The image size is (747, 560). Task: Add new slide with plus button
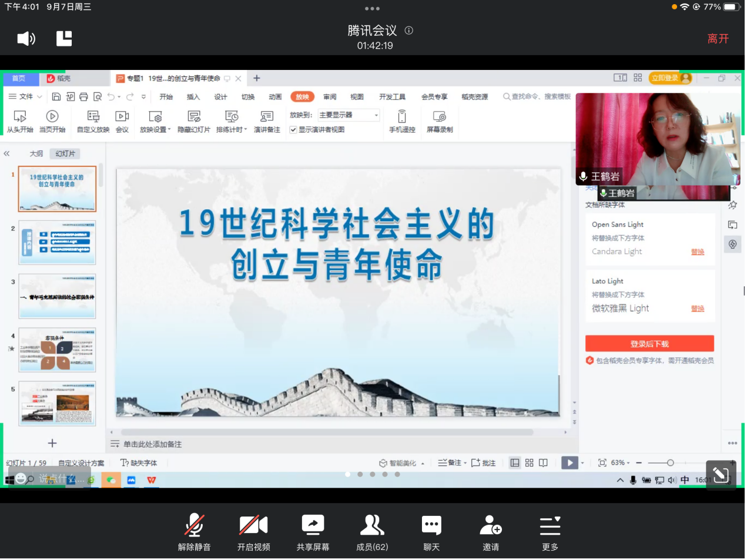tap(52, 443)
